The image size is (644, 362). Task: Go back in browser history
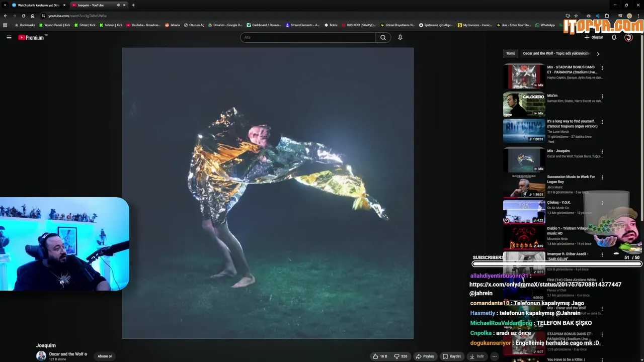click(x=6, y=16)
